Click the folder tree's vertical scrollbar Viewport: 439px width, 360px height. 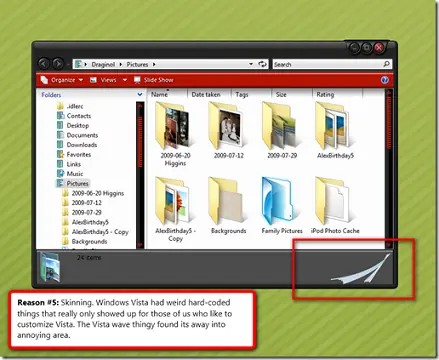140,175
